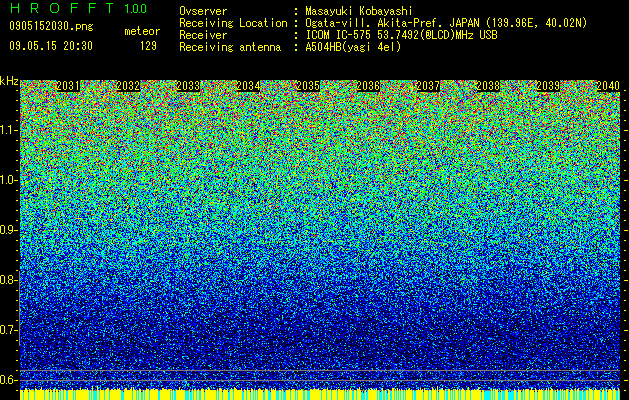Click the meteor count 129
This screenshot has height=400, width=629.
tap(148, 46)
